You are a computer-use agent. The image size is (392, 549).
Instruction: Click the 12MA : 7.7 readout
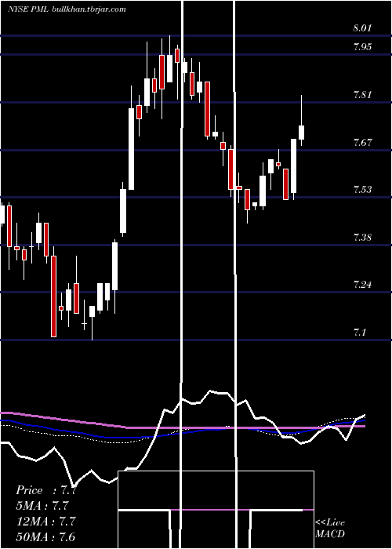46,521
